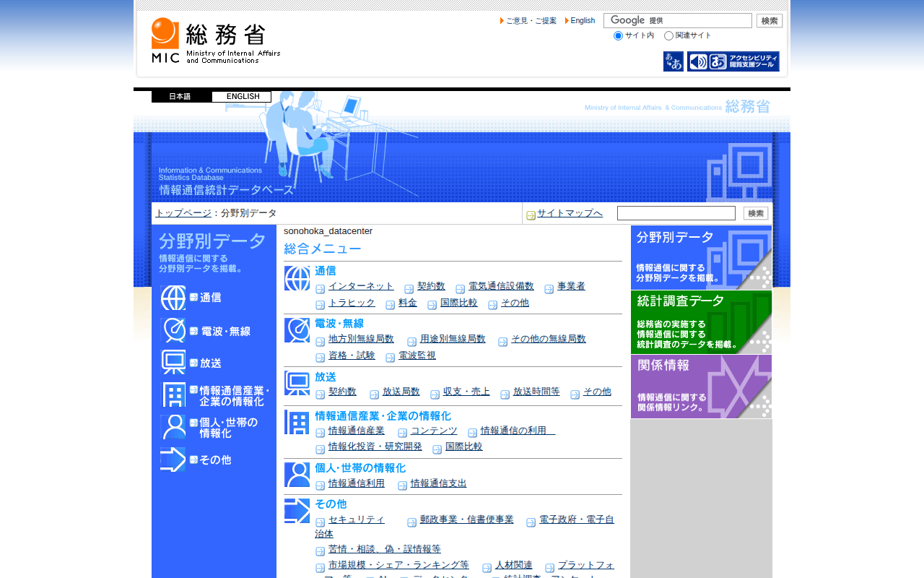
Task: Open the 地方別無線局数 link
Action: tap(361, 339)
